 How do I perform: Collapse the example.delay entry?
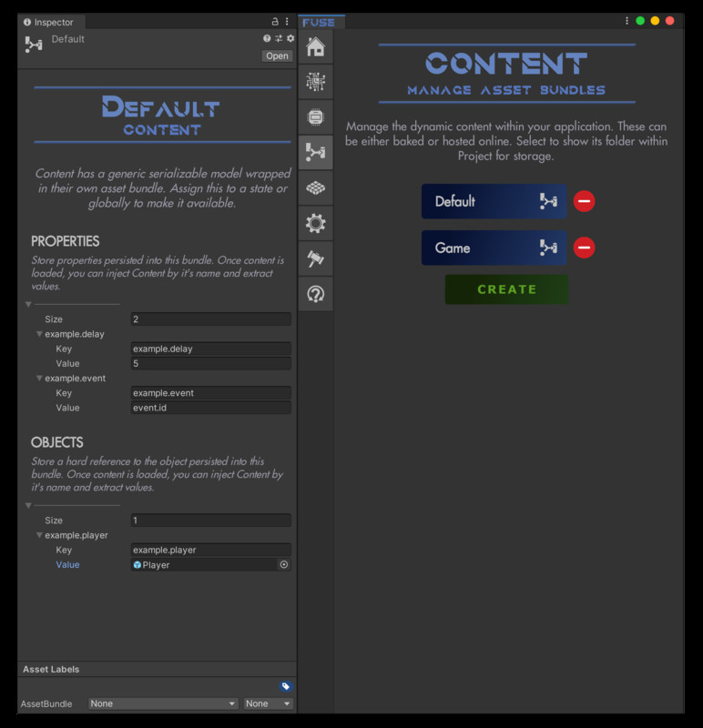tap(39, 334)
